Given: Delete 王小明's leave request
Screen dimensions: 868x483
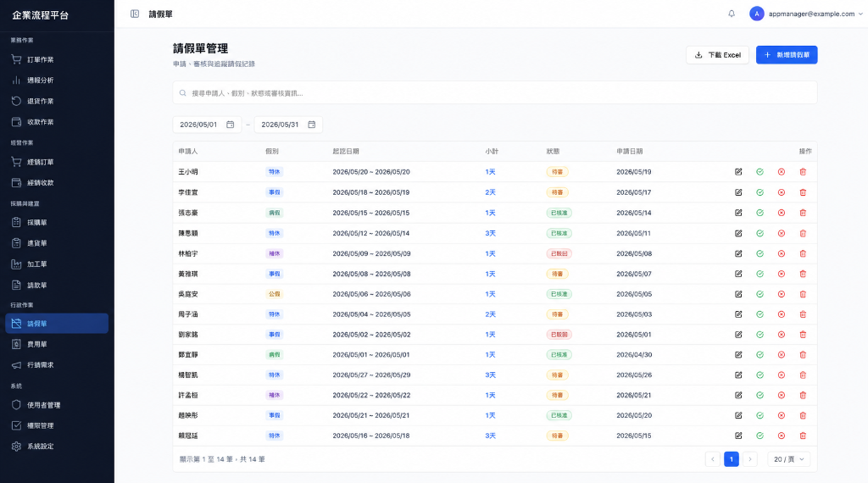Looking at the screenshot, I should pos(803,172).
